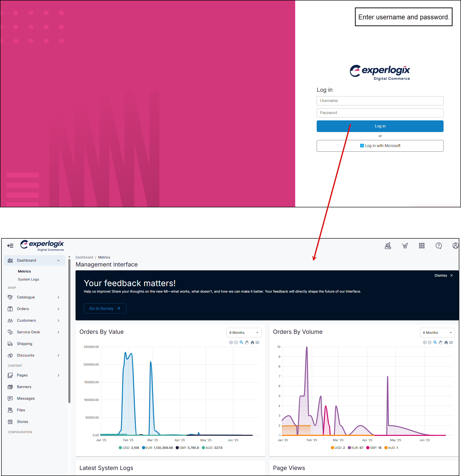The width and height of the screenshot is (461, 476).
Task: Collapse the sidebar with the menu toggle icon
Action: coord(10,246)
